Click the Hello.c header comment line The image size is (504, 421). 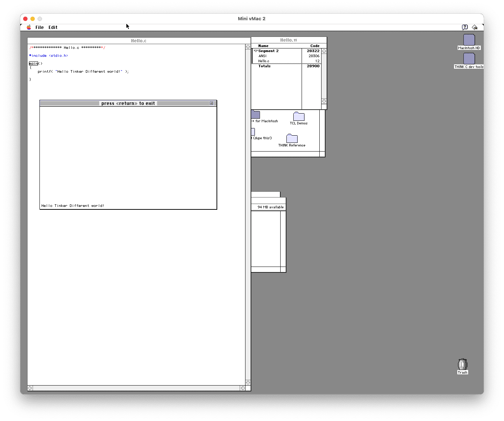[x=67, y=48]
